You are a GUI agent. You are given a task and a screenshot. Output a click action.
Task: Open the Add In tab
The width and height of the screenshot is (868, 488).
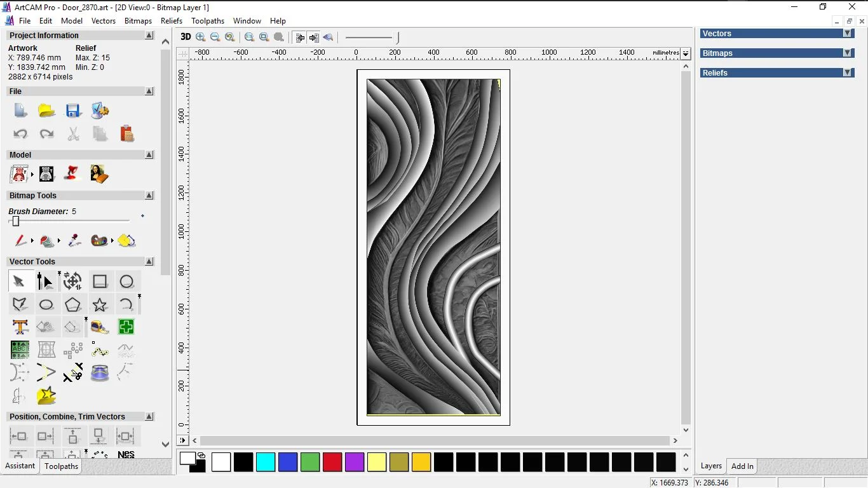[x=742, y=466]
